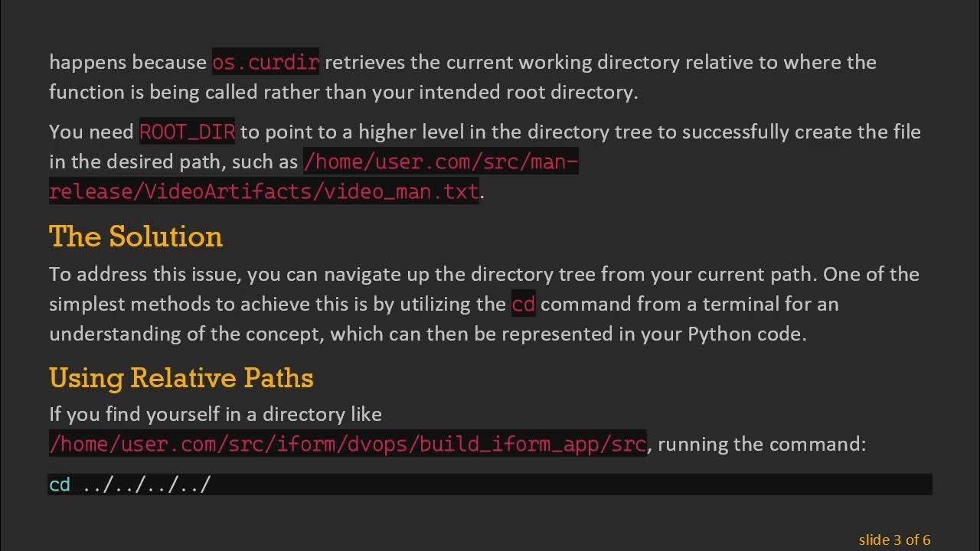Click "If you find yourself in a directory like"
Image resolution: width=980 pixels, height=551 pixels.
coord(215,414)
